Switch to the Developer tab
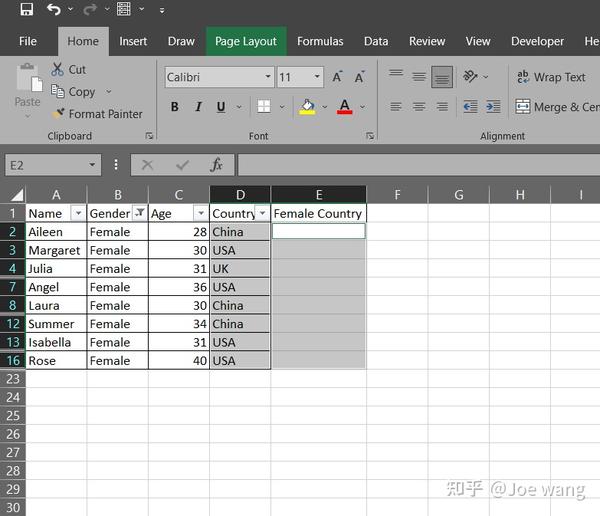This screenshot has width=600, height=516. [537, 41]
